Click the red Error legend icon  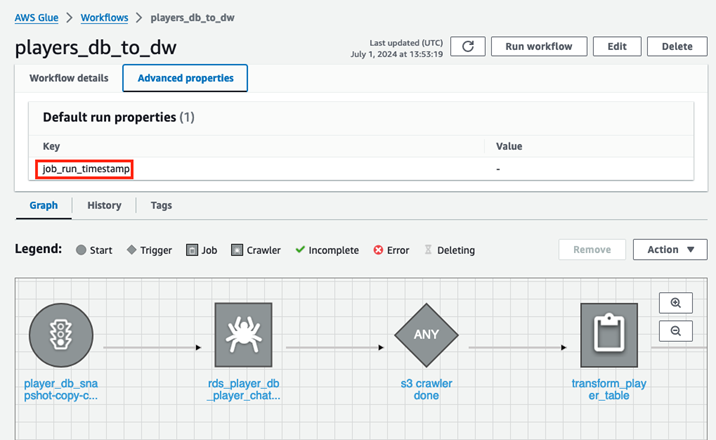click(x=378, y=250)
